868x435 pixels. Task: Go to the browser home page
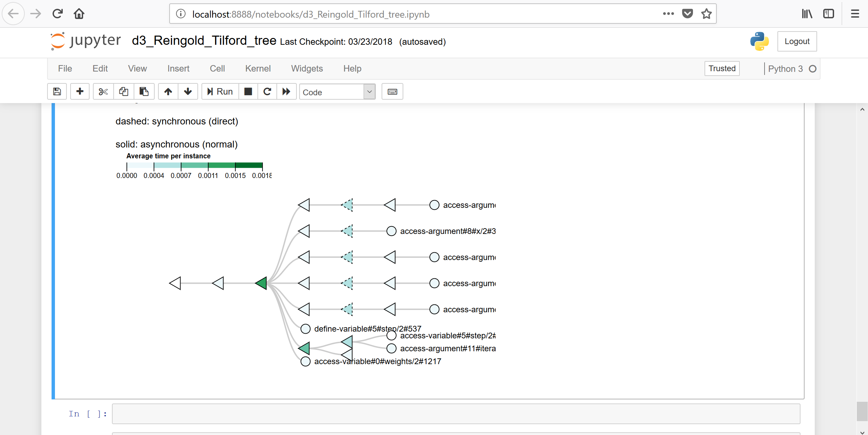[79, 14]
